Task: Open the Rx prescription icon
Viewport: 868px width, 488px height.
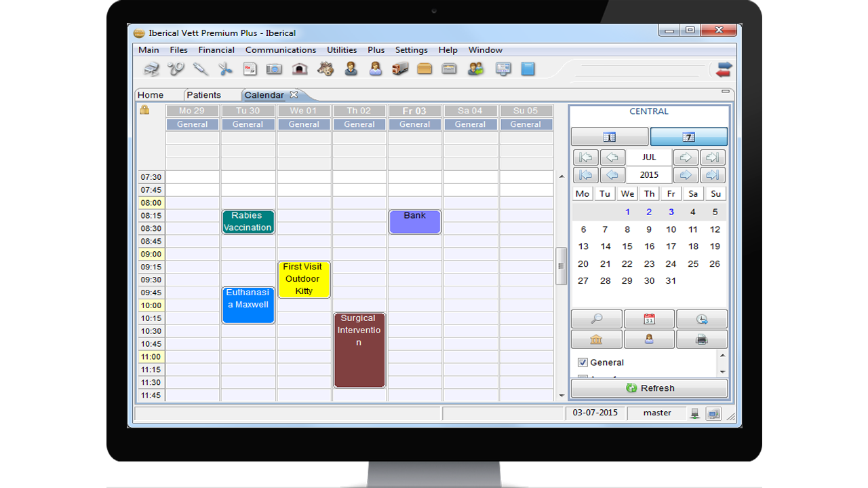Action: [x=250, y=69]
